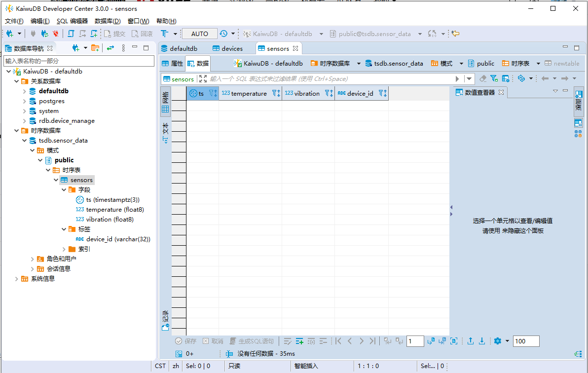Click the public schema breadcrumb link

tap(481, 64)
